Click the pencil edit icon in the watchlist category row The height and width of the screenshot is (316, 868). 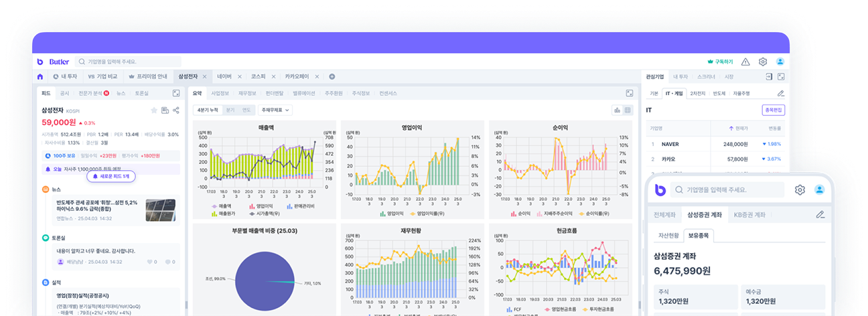(x=780, y=93)
